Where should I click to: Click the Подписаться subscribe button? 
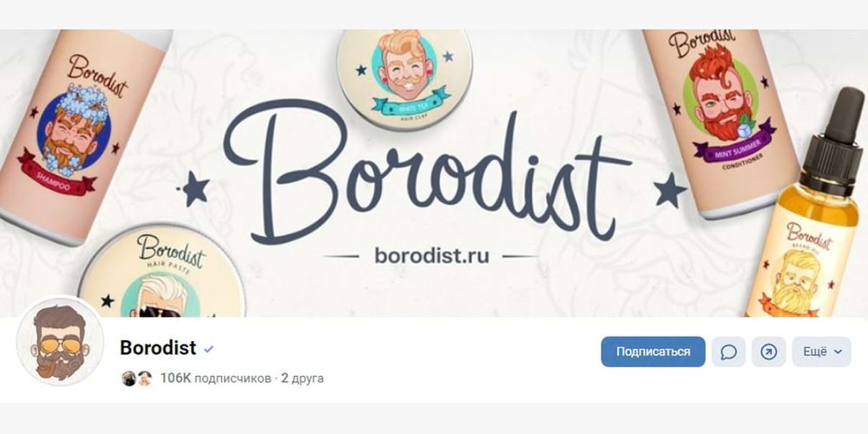[x=653, y=352]
